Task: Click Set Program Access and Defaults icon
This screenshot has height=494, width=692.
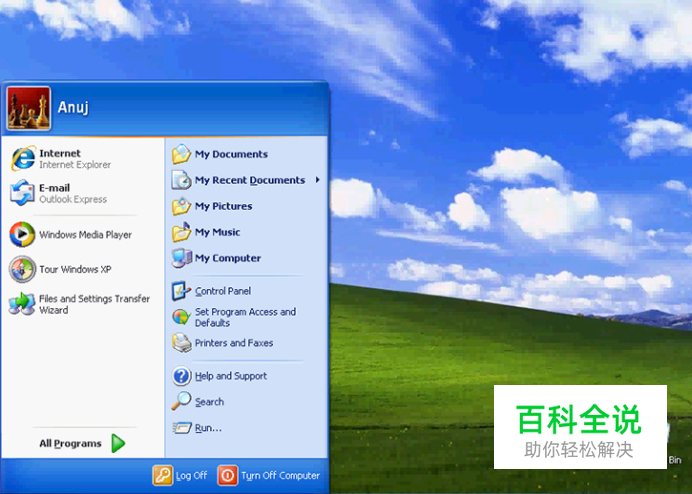Action: tap(181, 317)
